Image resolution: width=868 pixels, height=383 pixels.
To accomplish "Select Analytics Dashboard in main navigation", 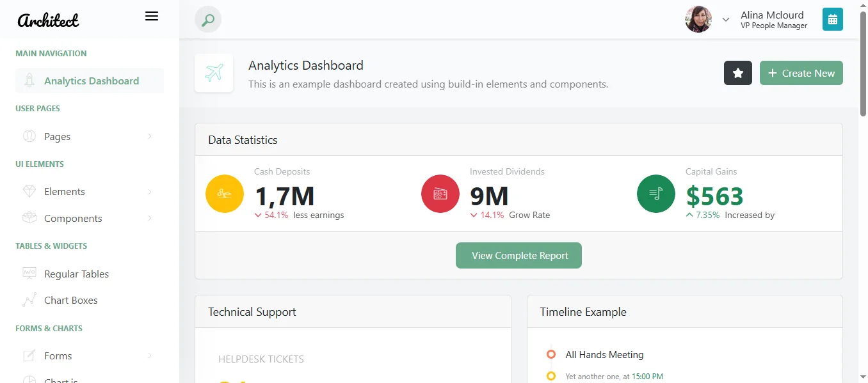I will click(x=91, y=81).
